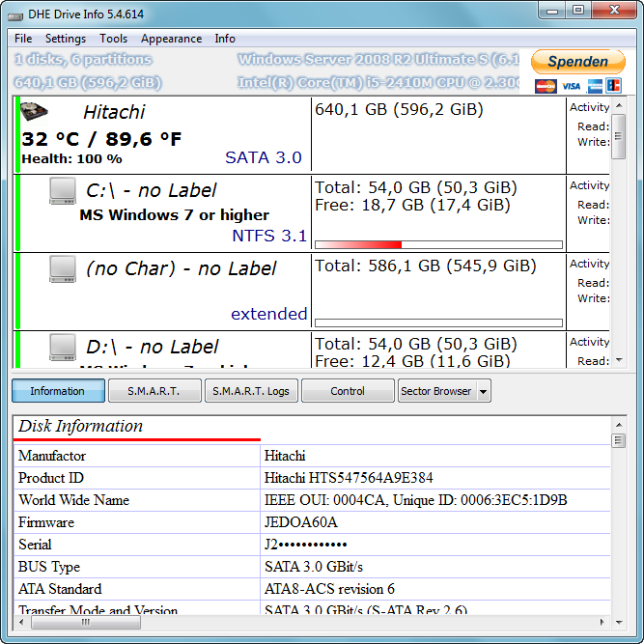Click the MasterCard payment icon
This screenshot has width=644, height=644.
546,86
